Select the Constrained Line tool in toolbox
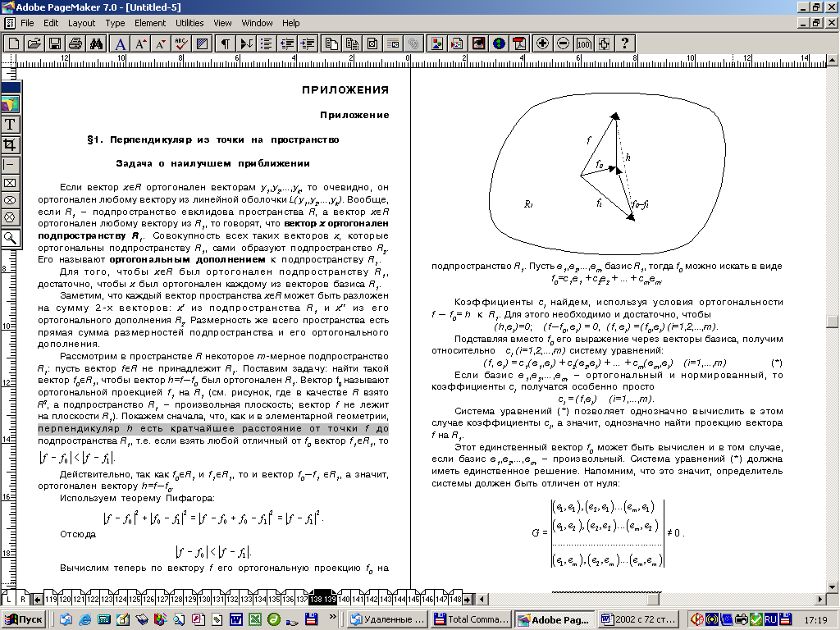This screenshot has height=630, width=840. click(x=10, y=164)
